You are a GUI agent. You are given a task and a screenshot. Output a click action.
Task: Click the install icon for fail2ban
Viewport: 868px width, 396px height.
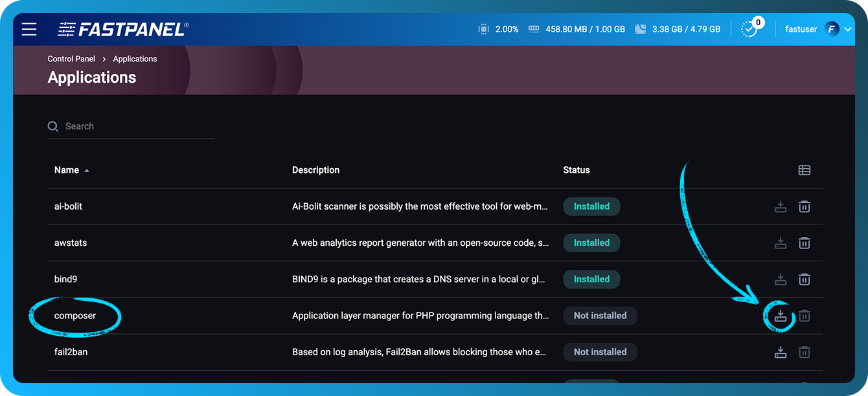tap(781, 351)
